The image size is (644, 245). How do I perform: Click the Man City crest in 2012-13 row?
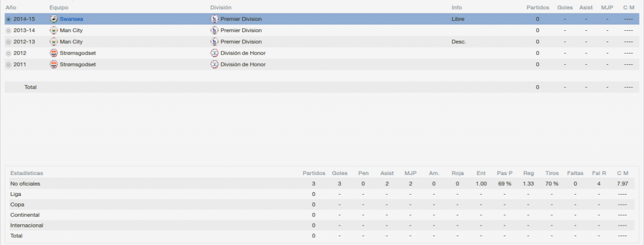coord(53,42)
